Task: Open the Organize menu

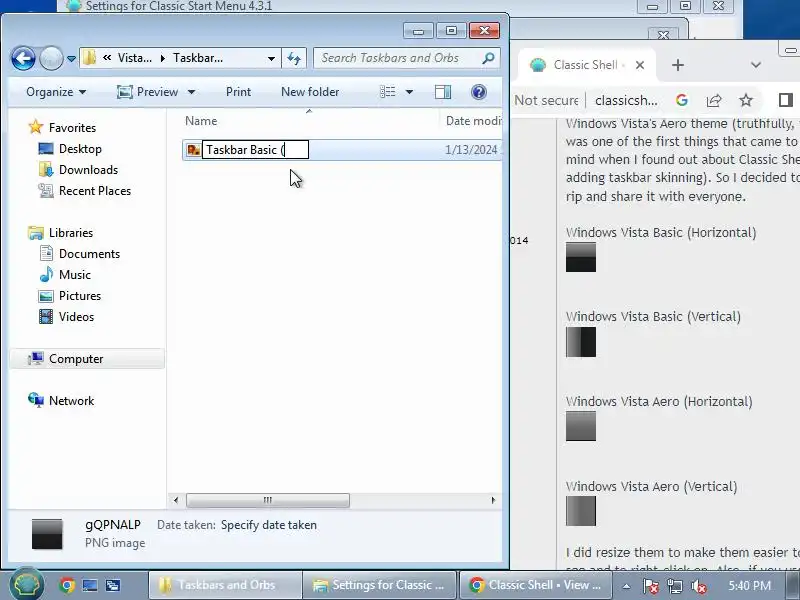Action: (x=56, y=92)
